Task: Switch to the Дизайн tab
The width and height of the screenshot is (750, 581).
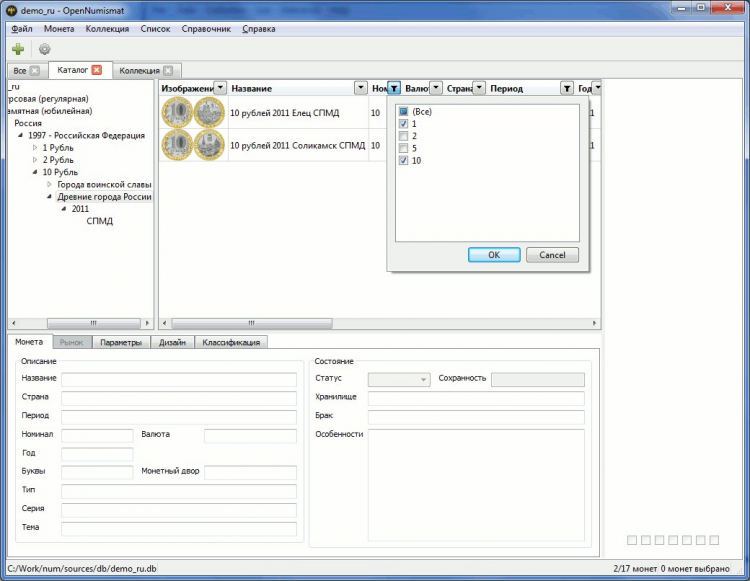Action: point(172,342)
